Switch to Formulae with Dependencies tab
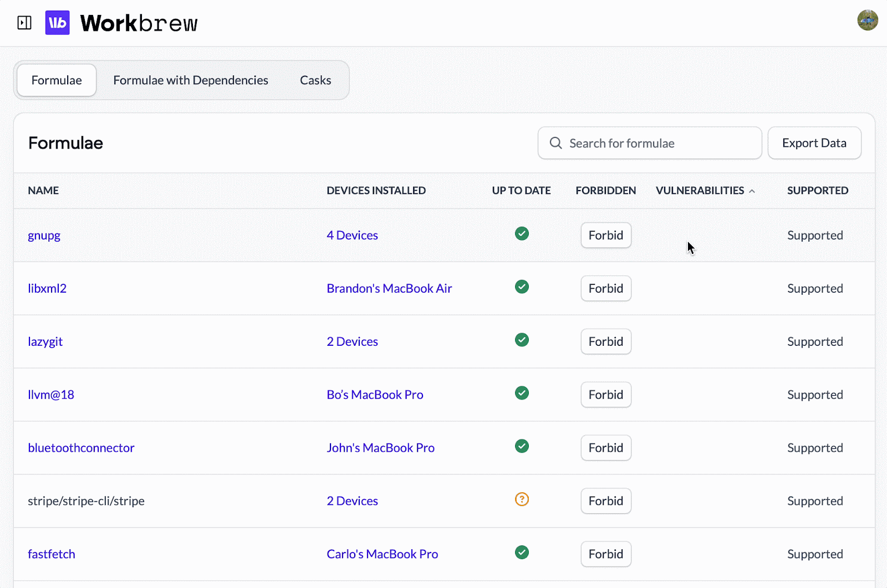The image size is (887, 588). (191, 80)
